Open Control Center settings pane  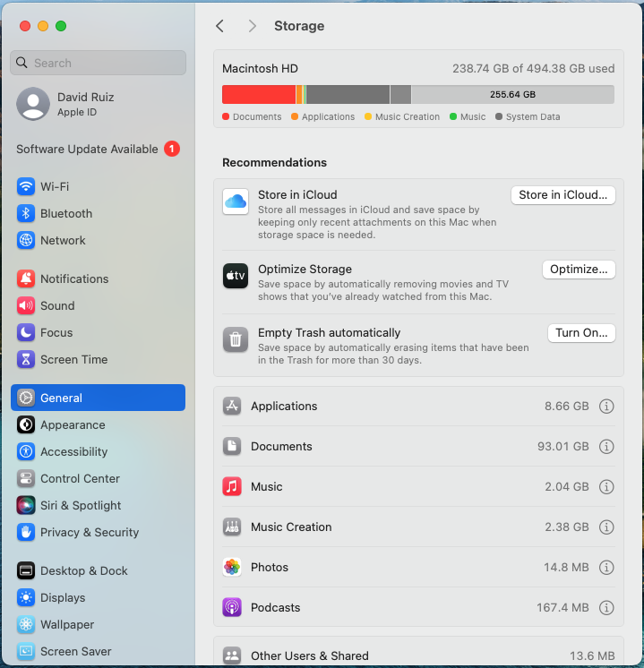pyautogui.click(x=80, y=479)
